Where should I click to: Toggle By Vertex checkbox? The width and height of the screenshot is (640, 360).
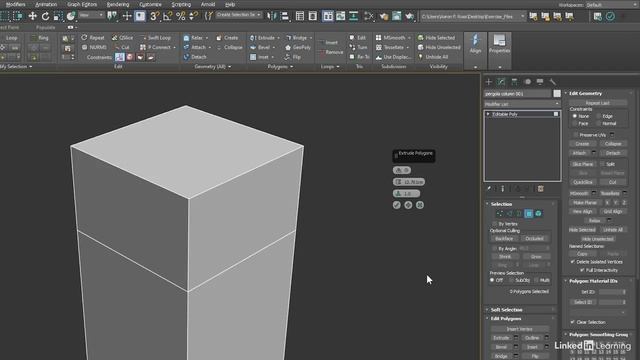click(x=494, y=224)
